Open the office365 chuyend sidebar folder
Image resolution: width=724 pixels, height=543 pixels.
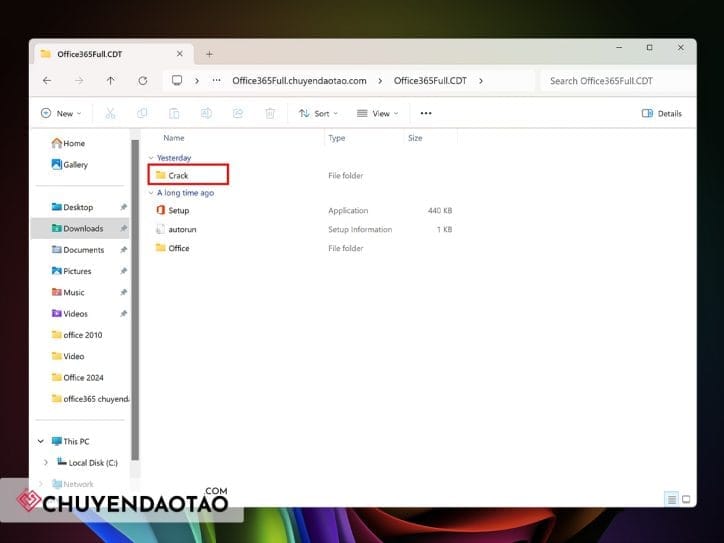[90, 398]
